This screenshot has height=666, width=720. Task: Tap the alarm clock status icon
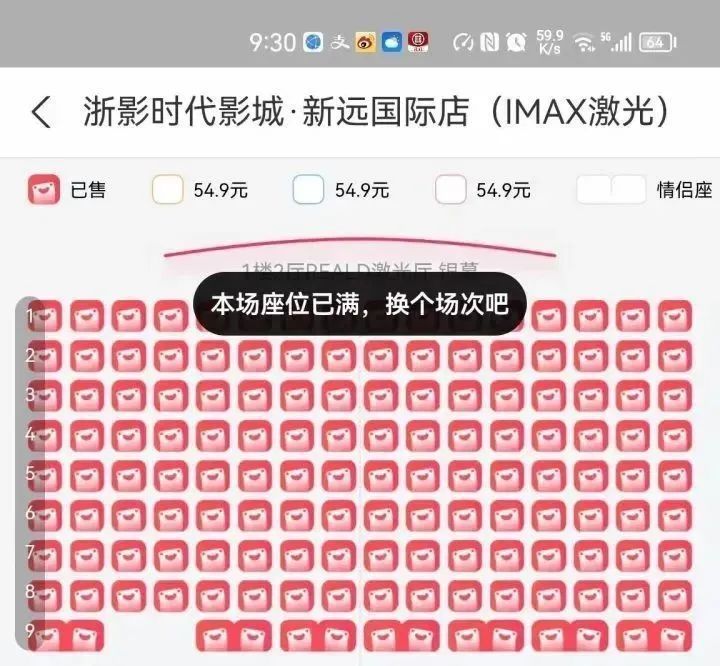click(516, 43)
